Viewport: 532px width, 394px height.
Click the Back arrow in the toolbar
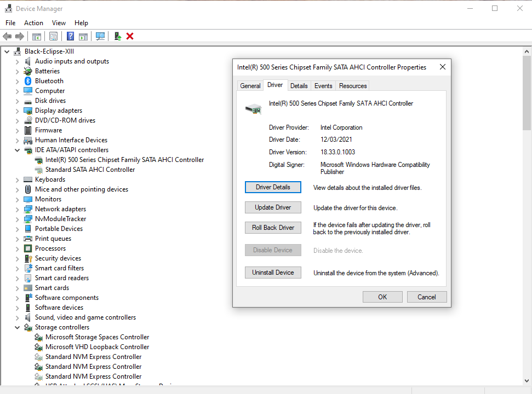(7, 36)
